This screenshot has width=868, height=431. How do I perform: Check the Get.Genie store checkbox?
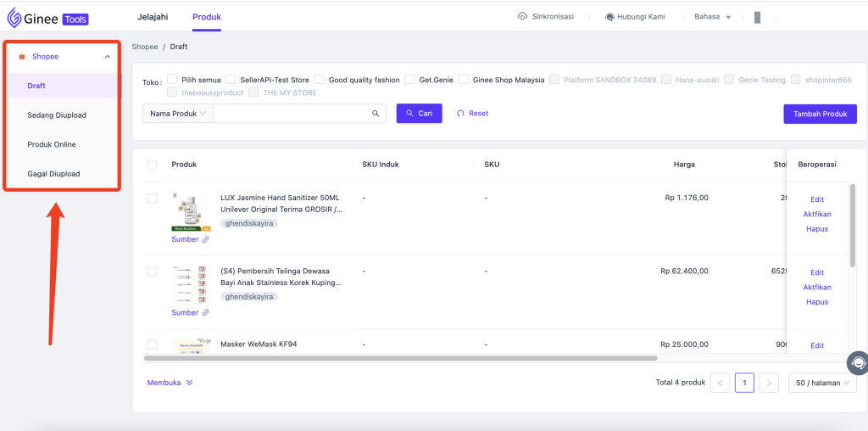pyautogui.click(x=409, y=79)
